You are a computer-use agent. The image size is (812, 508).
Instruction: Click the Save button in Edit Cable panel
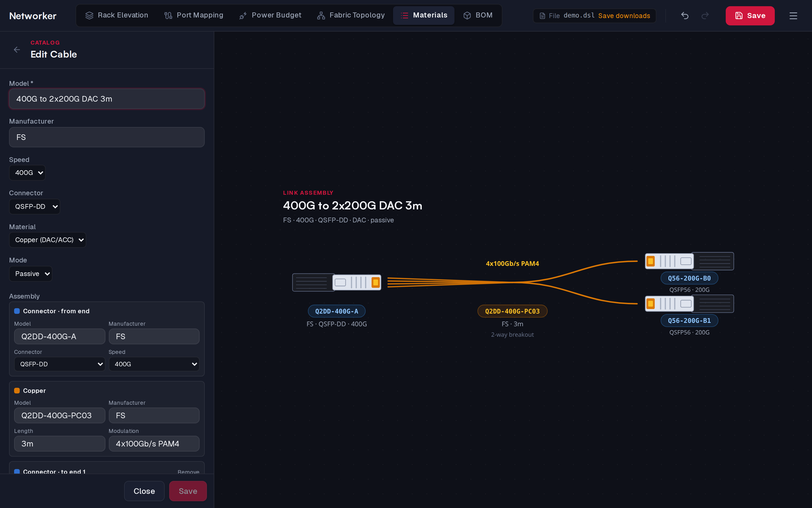(188, 491)
